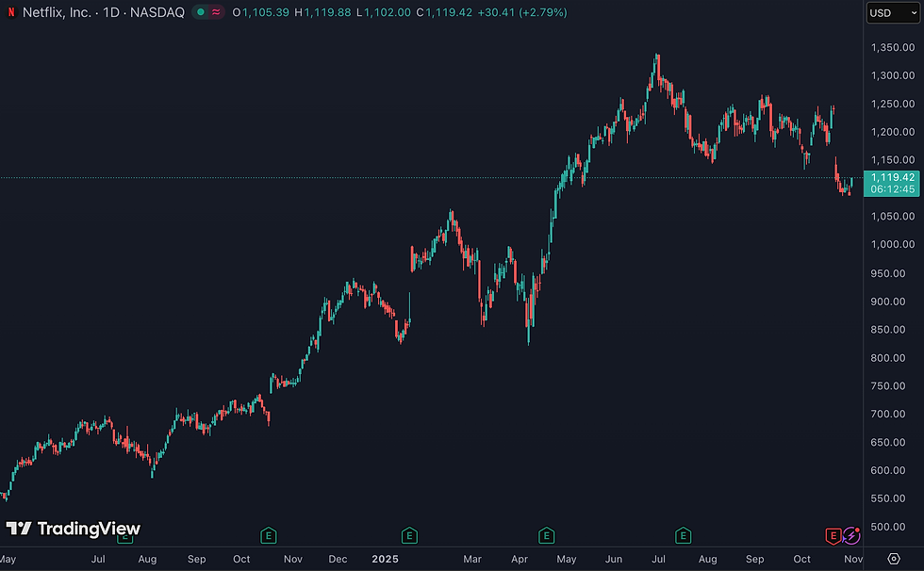Open the earnings marker below July 2025
The width and height of the screenshot is (924, 571).
click(683, 536)
